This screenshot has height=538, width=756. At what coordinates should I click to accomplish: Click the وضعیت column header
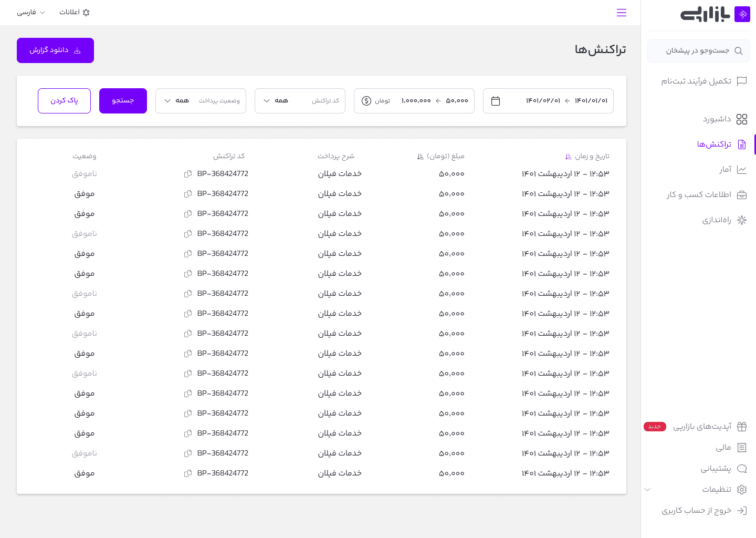click(85, 157)
